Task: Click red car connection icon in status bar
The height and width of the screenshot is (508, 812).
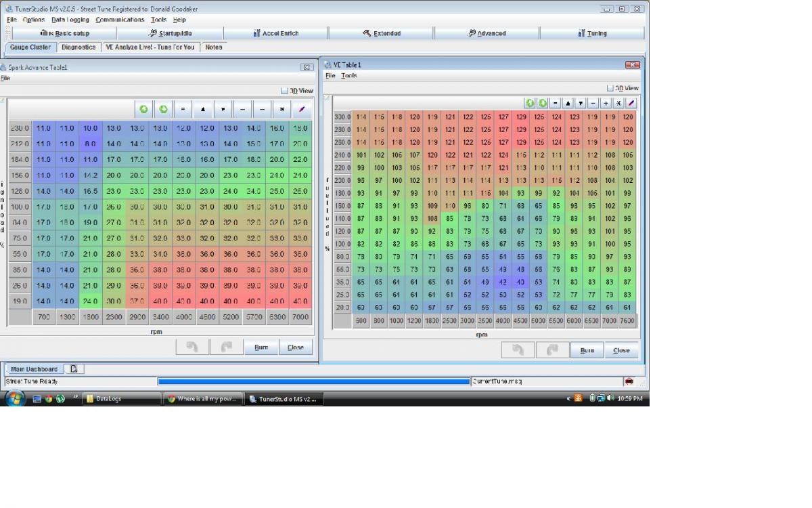Action: [629, 382]
